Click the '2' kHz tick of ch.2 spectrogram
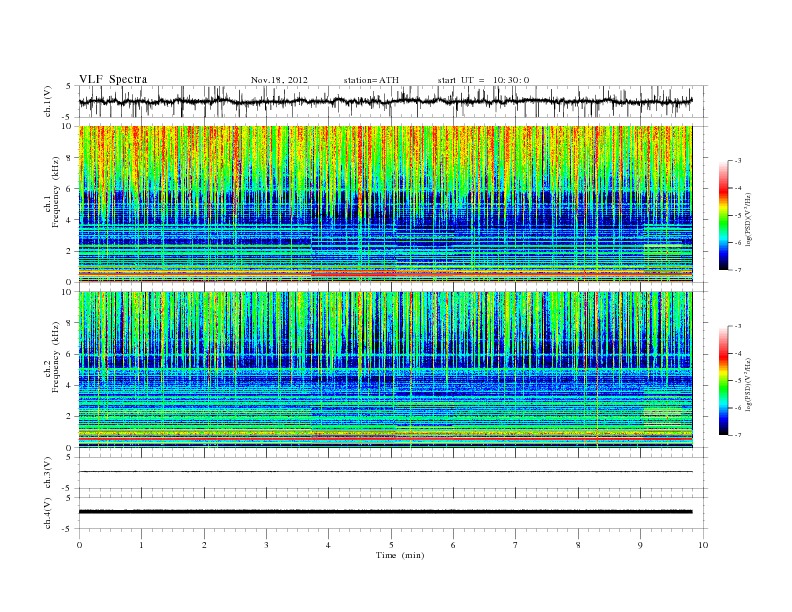Image resolution: width=792 pixels, height=612 pixels. tap(70, 417)
